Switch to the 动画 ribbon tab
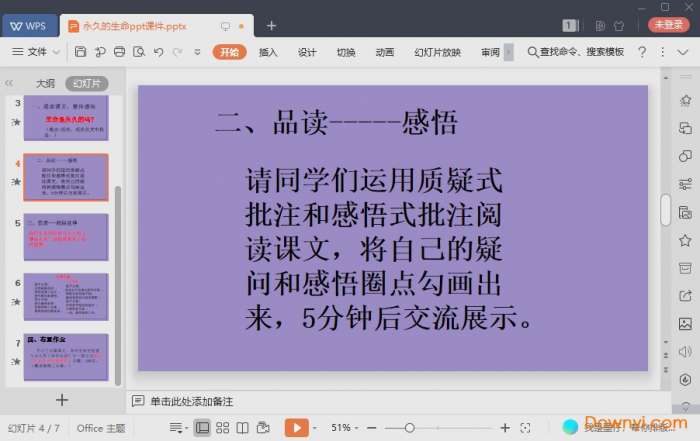The height and width of the screenshot is (441, 700). point(384,52)
